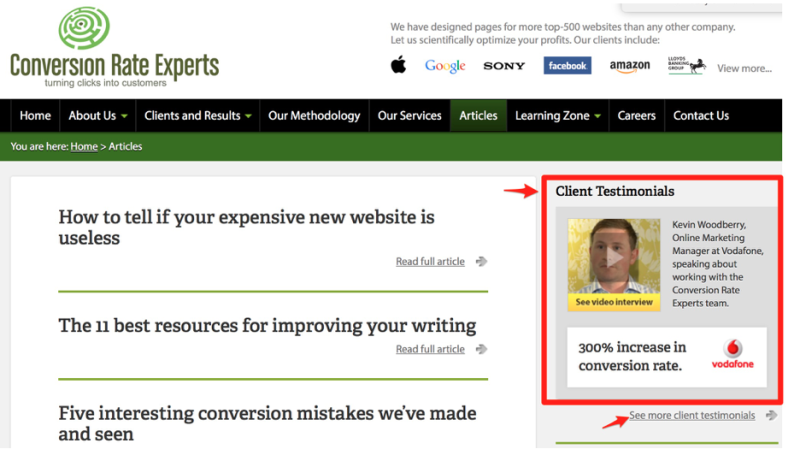Open the Careers menu item
Viewport: 800px width, 449px height.
pyautogui.click(x=636, y=116)
